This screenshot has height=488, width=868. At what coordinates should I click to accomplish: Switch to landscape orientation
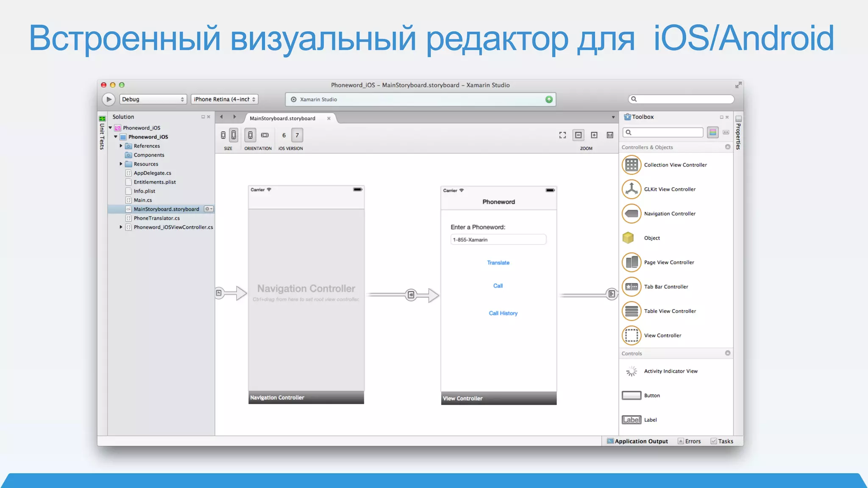[265, 135]
